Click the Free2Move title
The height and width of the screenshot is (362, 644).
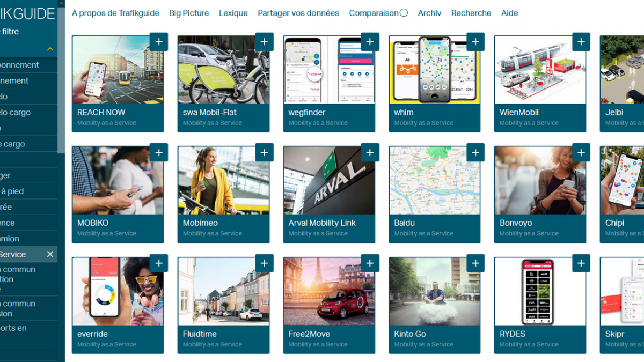309,334
